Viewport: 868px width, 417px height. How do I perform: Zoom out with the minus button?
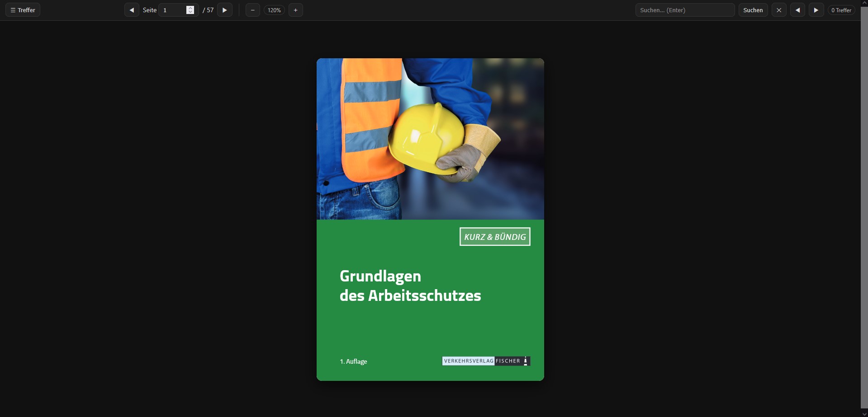252,10
